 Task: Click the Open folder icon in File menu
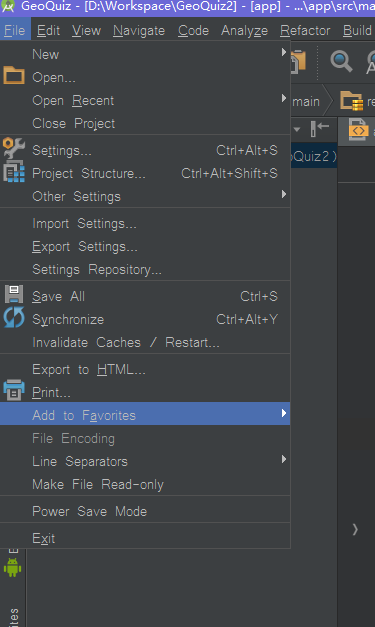14,75
